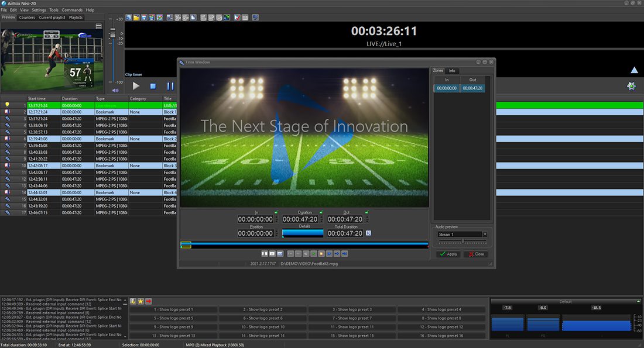
Task: Toggle the green checkmark next to the Out field
Action: tap(367, 212)
